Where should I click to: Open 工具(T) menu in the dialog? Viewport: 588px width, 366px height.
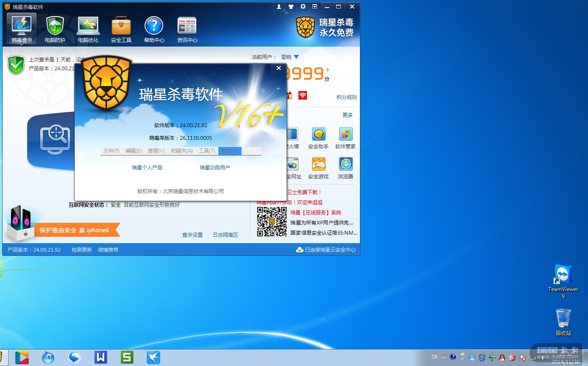click(x=207, y=151)
